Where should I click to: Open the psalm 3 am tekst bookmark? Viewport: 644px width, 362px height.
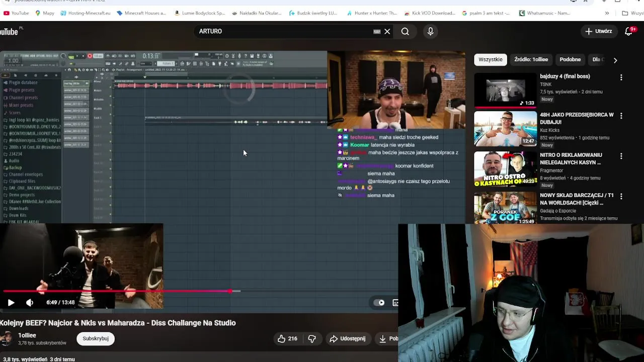486,13
